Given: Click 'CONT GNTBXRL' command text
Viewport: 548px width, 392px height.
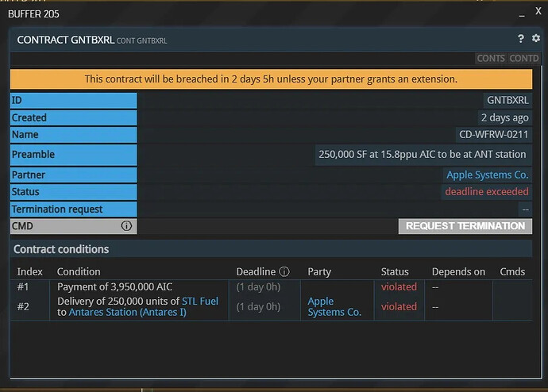Looking at the screenshot, I should click(x=141, y=40).
